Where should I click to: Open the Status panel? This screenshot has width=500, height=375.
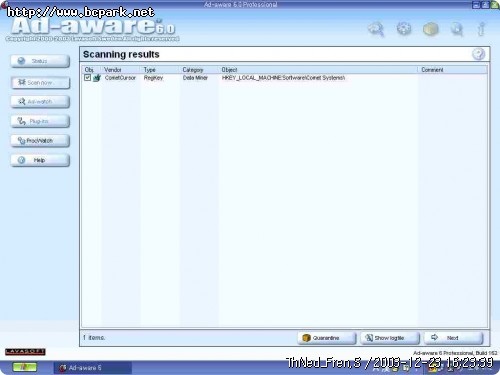click(40, 61)
